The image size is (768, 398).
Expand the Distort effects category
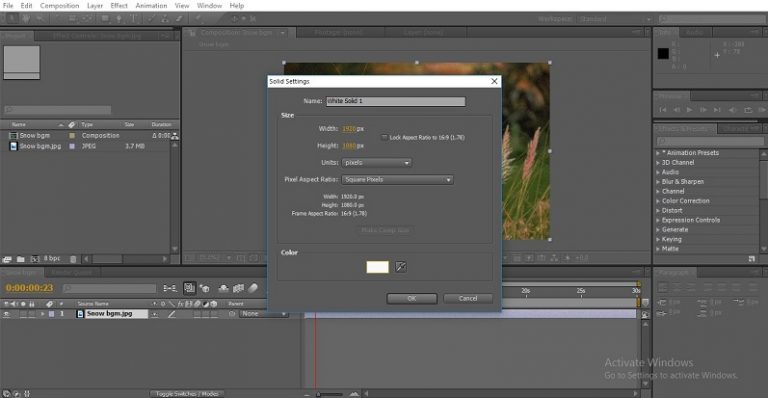(x=658, y=211)
